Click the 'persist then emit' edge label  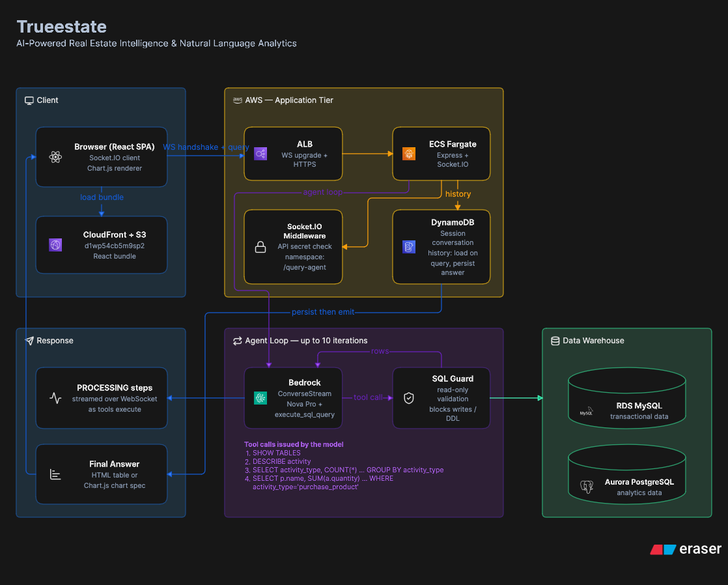click(323, 312)
